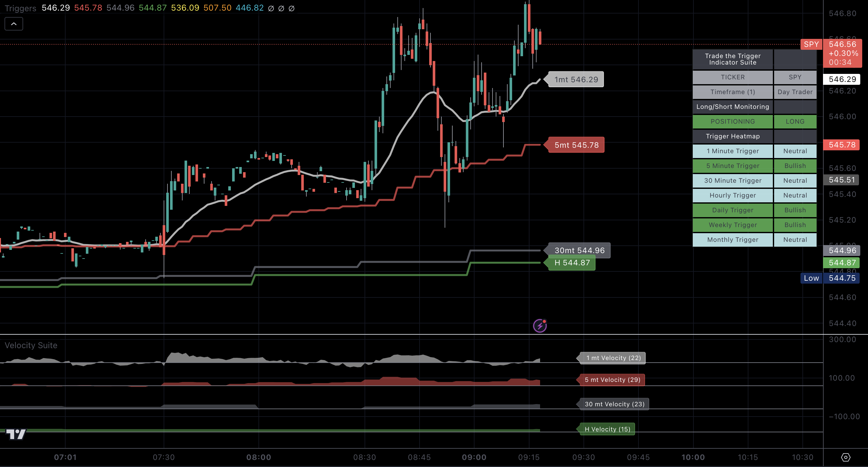Viewport: 868px width, 467px height.
Task: Click the Weekly Trigger row
Action: 755,225
